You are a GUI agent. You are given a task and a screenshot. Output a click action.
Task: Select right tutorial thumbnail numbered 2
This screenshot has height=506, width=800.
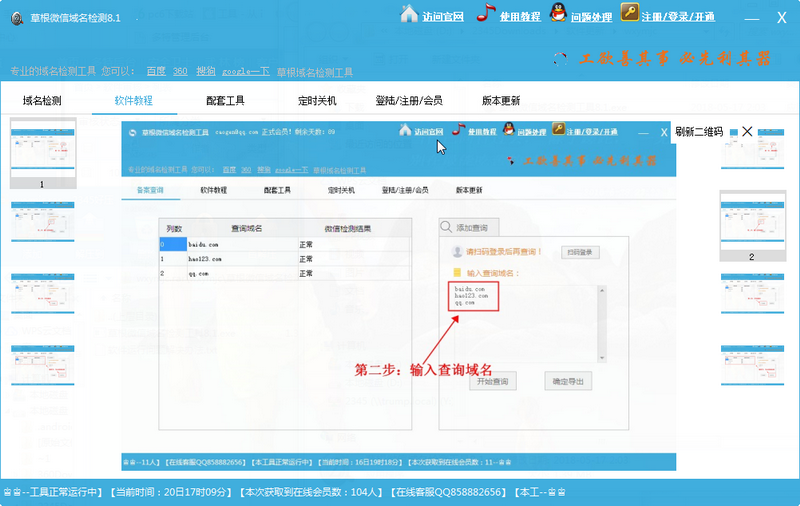pyautogui.click(x=753, y=225)
